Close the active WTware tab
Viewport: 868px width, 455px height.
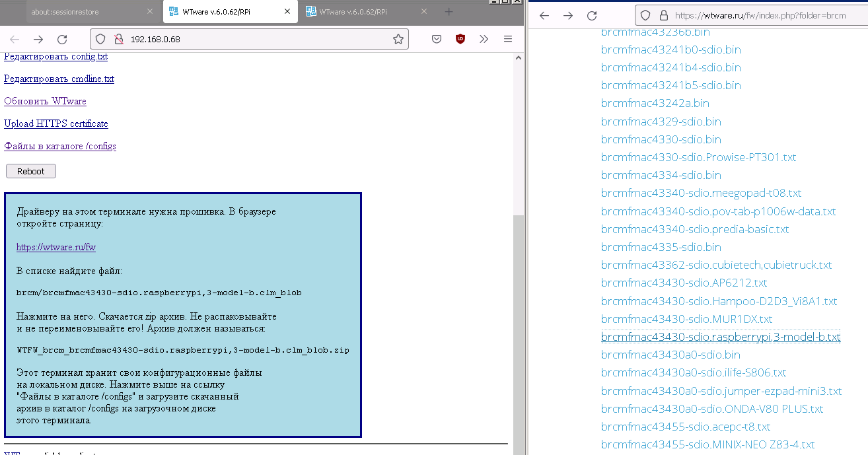(x=287, y=12)
